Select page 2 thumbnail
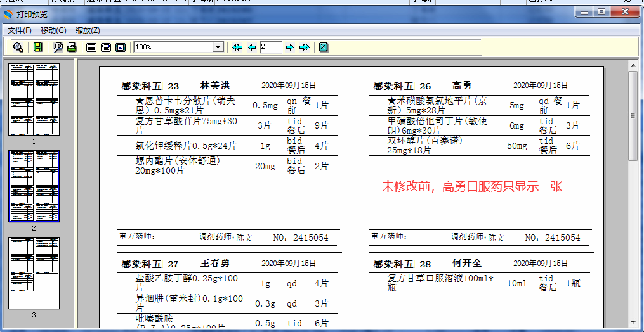 point(34,186)
